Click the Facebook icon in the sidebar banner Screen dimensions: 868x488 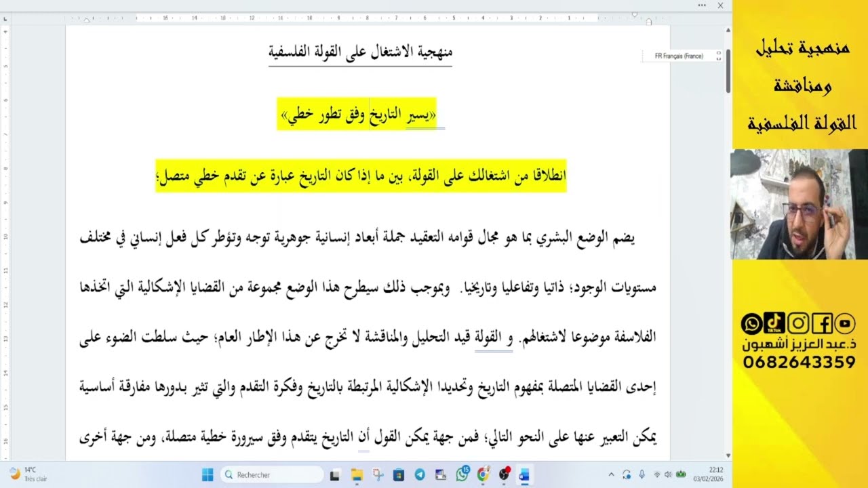822,323
